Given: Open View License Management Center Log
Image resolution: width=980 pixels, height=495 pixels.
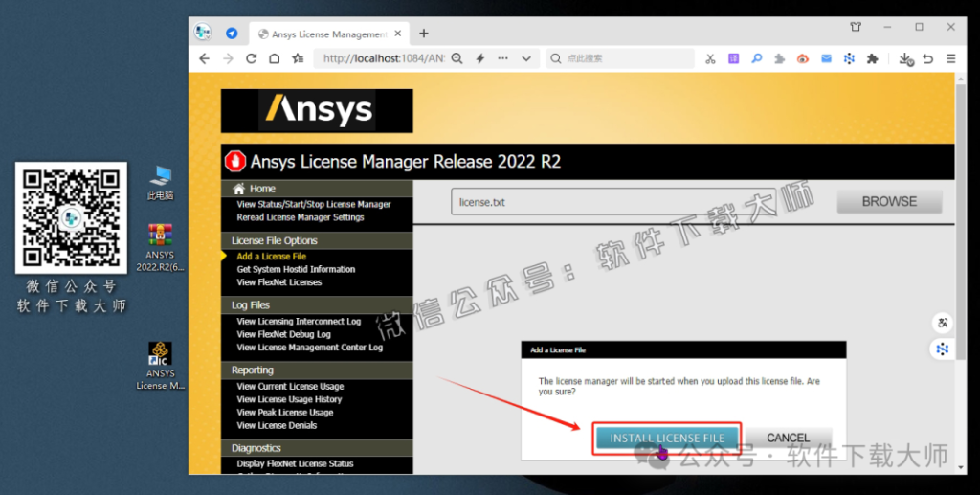Looking at the screenshot, I should 309,348.
